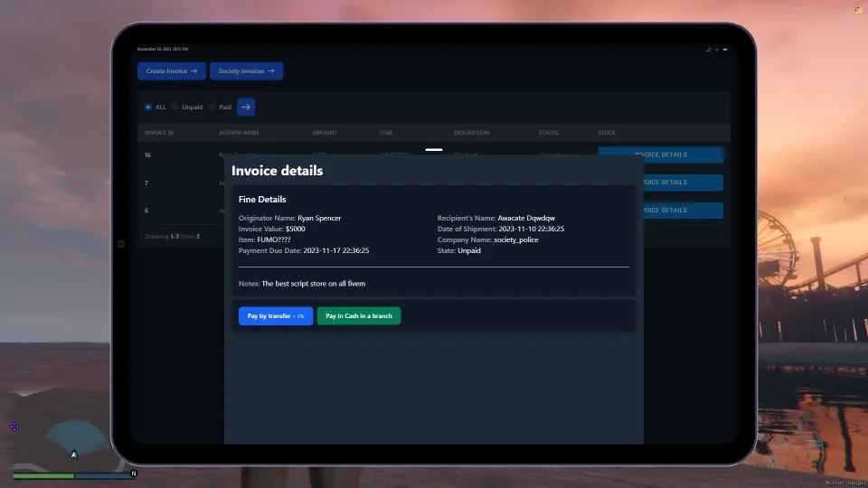
Task: Click the AUTHOR NAME column header
Action: [x=239, y=133]
